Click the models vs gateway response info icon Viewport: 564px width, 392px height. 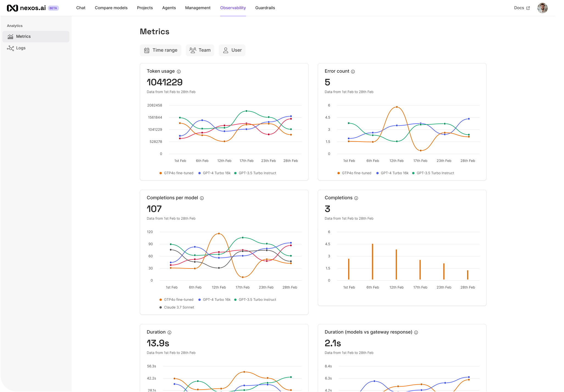point(416,332)
